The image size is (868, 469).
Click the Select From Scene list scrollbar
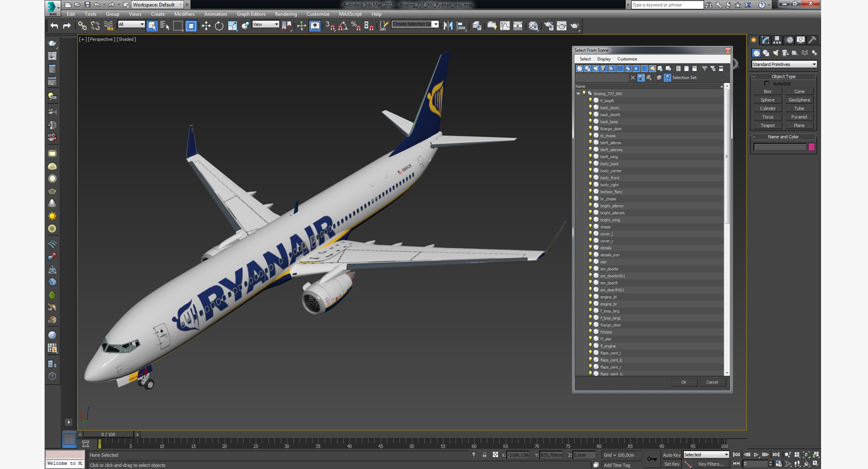727,157
